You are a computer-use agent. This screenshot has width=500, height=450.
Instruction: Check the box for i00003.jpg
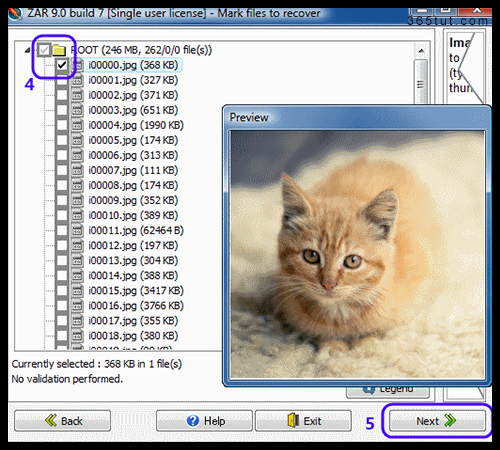62,110
